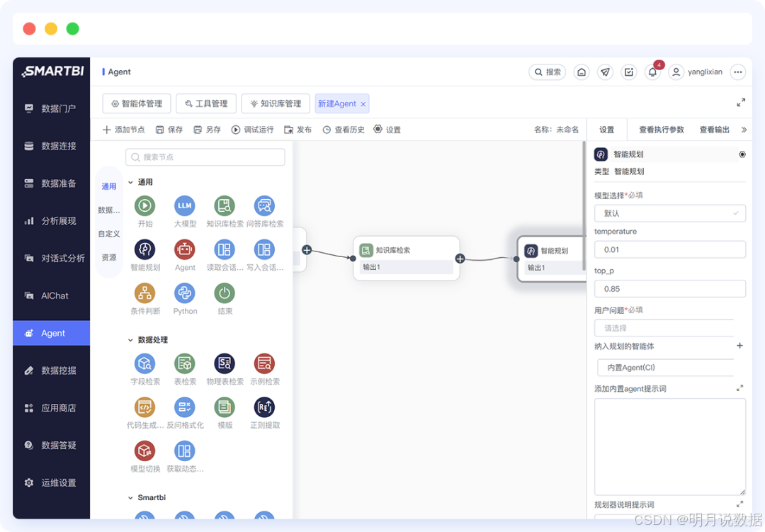The image size is (765, 532).
Task: Select the 智能规划 node in the palette
Action: point(145,249)
